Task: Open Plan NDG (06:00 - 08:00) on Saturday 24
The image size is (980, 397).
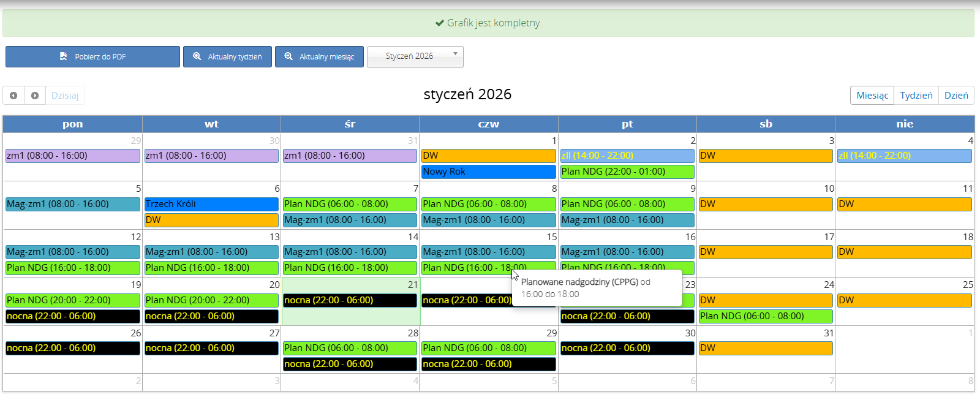Action: (765, 316)
